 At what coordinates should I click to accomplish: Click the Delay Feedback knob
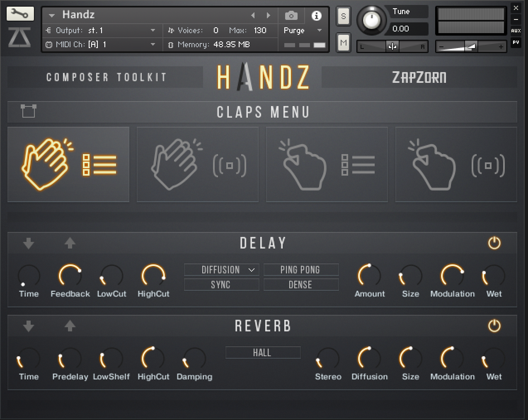(70, 275)
